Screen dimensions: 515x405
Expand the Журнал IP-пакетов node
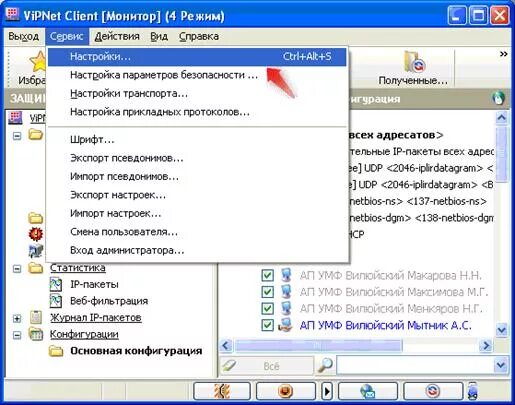coord(17,318)
